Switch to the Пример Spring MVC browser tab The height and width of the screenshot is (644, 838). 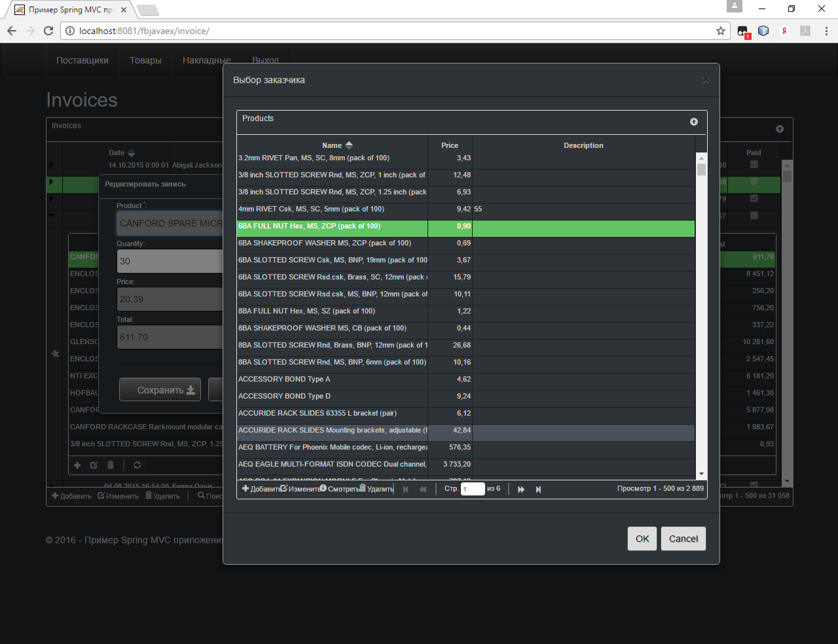click(x=71, y=10)
